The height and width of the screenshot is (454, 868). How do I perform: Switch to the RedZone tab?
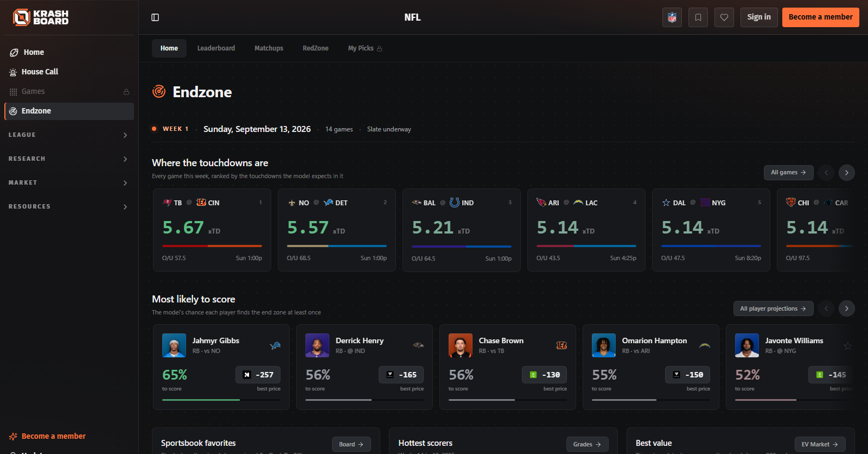(x=315, y=48)
